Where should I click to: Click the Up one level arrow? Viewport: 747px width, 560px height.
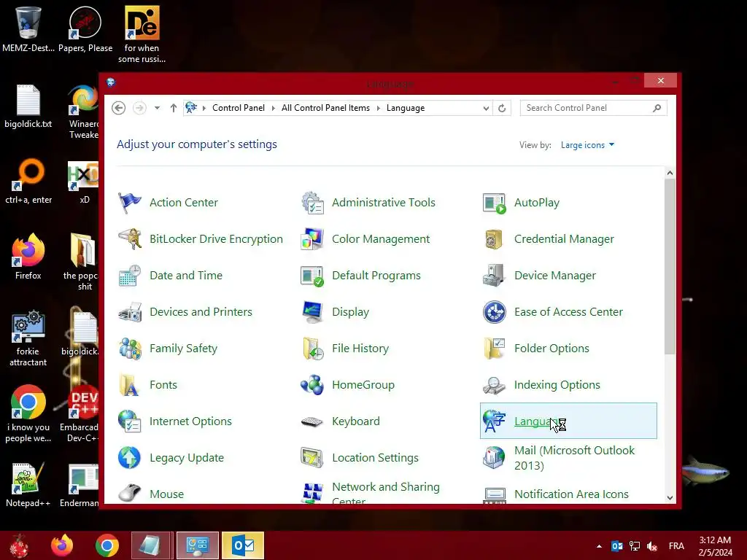point(174,108)
